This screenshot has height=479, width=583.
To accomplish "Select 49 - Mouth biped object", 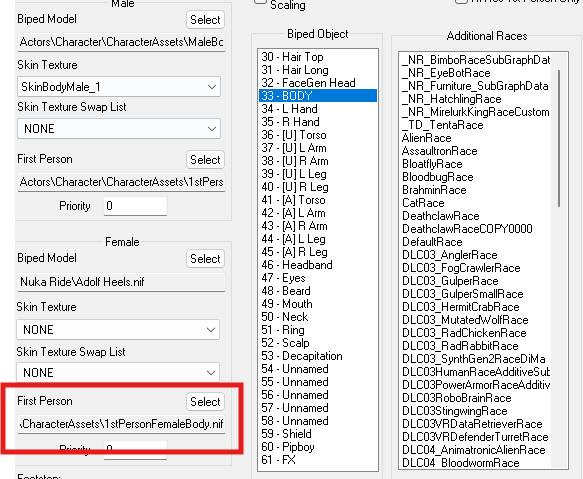I will (x=318, y=304).
